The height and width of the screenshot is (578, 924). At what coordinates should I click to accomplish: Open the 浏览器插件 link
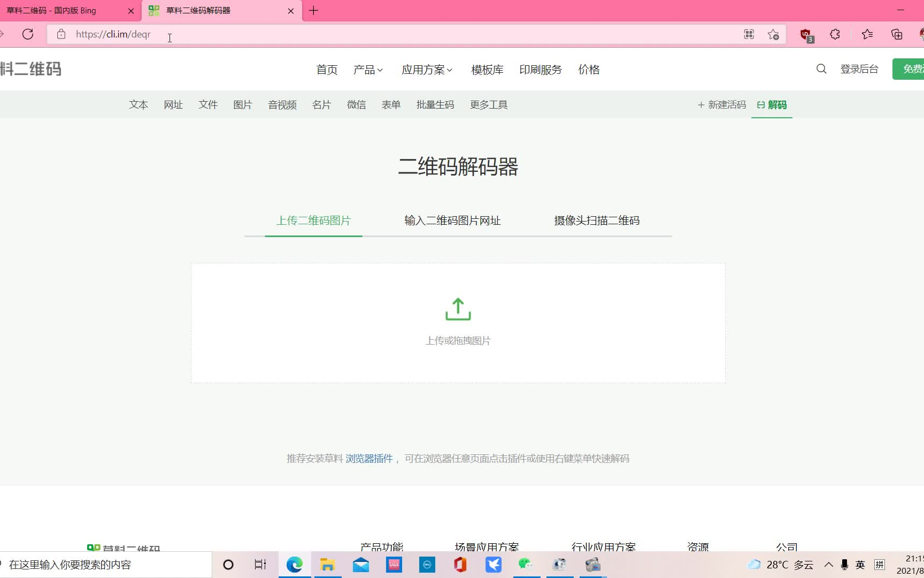pyautogui.click(x=368, y=459)
